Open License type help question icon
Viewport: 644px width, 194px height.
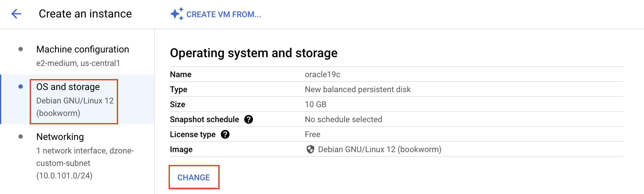tap(225, 134)
